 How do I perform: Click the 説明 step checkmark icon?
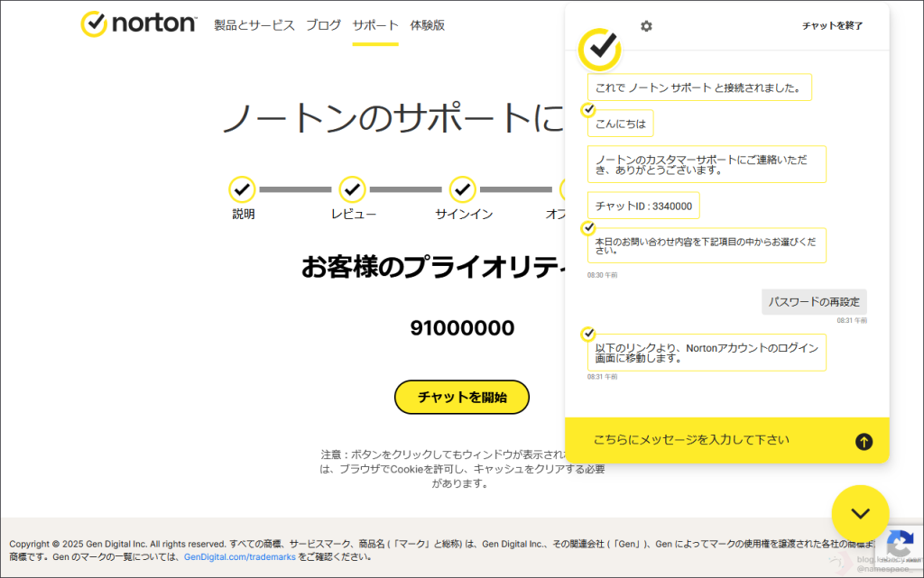242,189
